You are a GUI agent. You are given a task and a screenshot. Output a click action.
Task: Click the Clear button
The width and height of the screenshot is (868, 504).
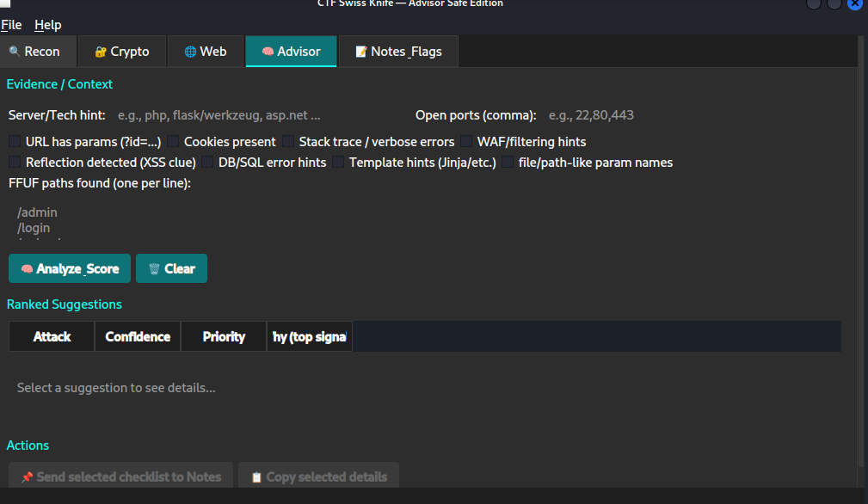click(x=171, y=269)
